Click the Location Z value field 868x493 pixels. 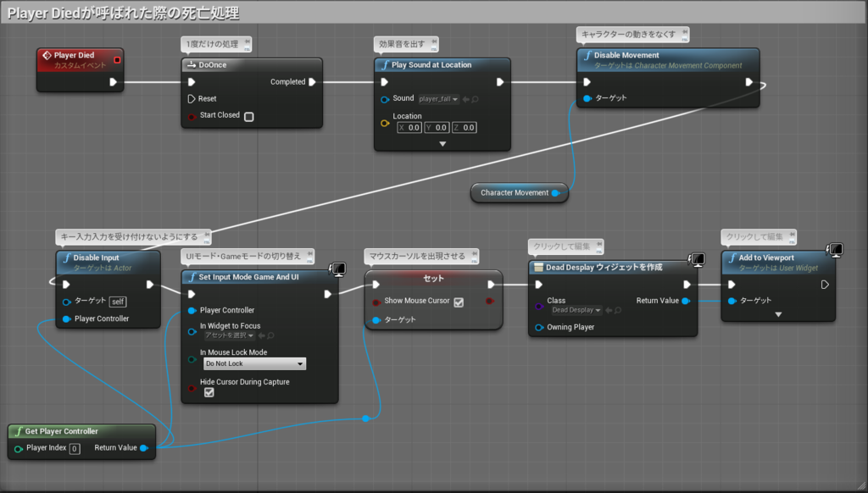coord(464,127)
